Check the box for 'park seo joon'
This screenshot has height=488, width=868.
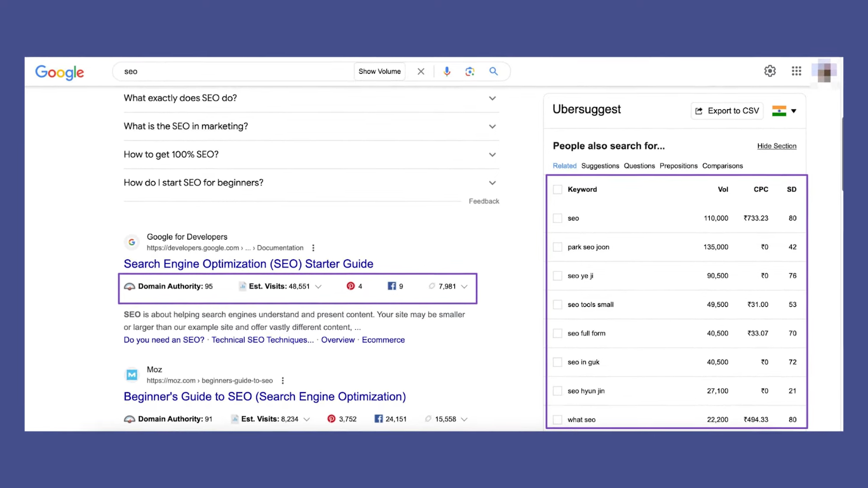tap(557, 247)
